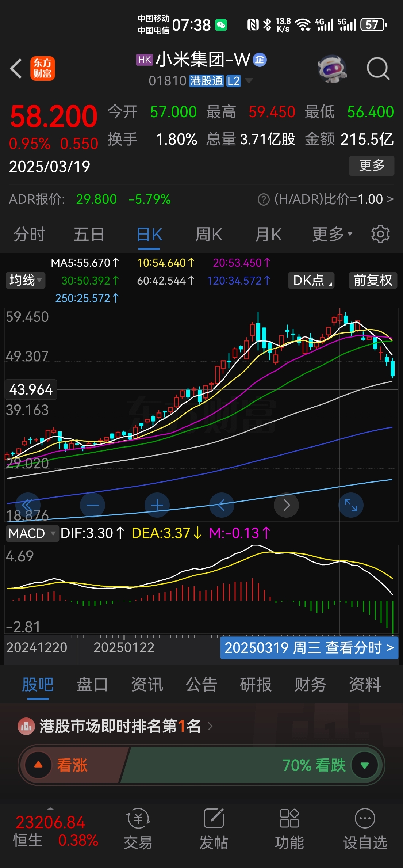Image resolution: width=403 pixels, height=868 pixels.
Task: Select 日K chart tab
Action: (149, 234)
